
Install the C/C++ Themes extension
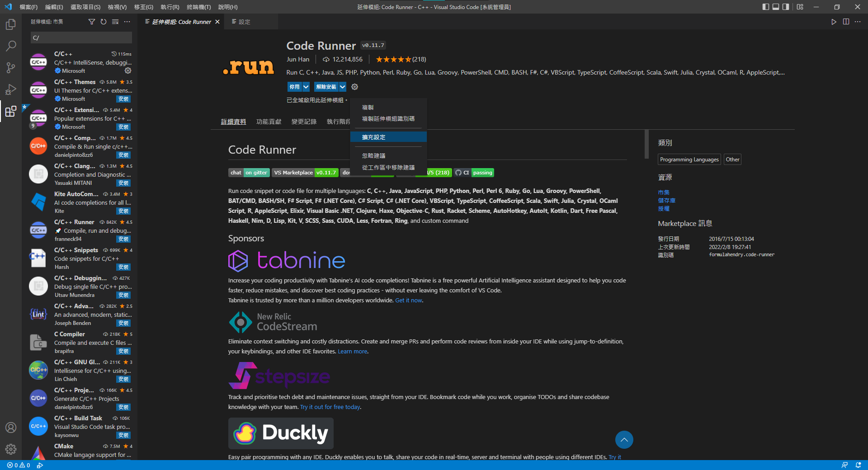(123, 99)
